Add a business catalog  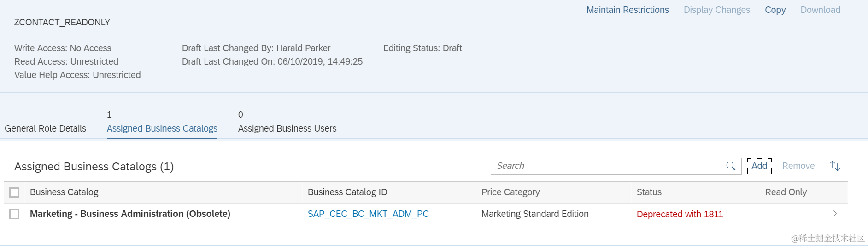[759, 166]
